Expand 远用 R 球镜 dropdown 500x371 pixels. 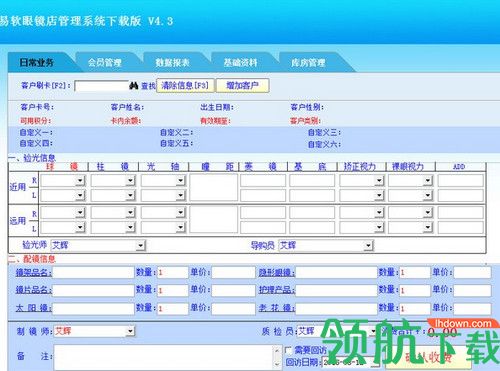coord(80,213)
